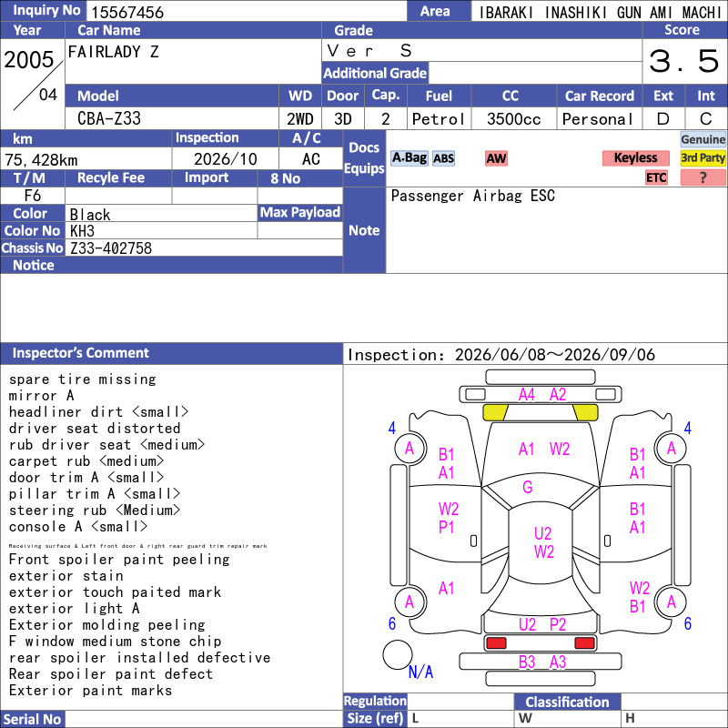Click the G mark on the windshield
Viewport: 728px width, 728px height.
coord(528,487)
